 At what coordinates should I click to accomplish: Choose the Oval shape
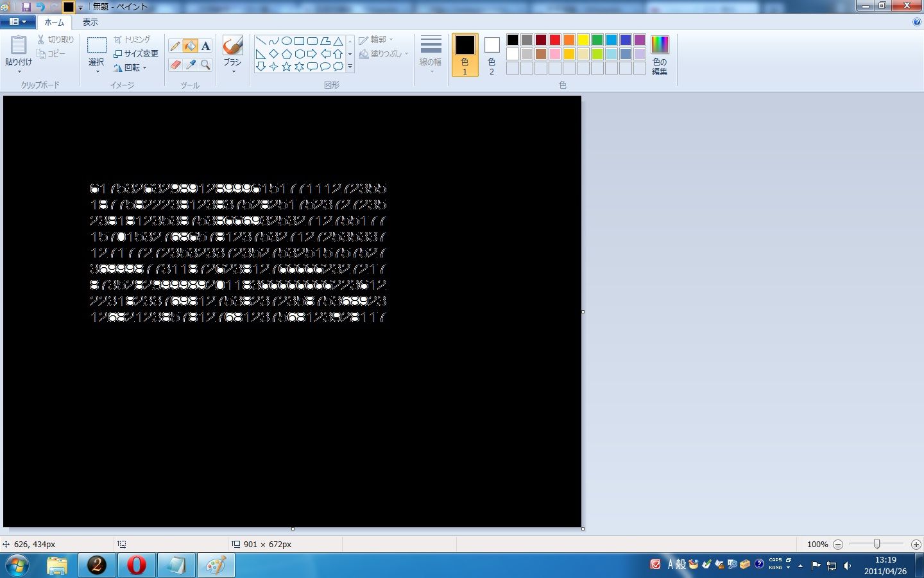pyautogui.click(x=287, y=41)
